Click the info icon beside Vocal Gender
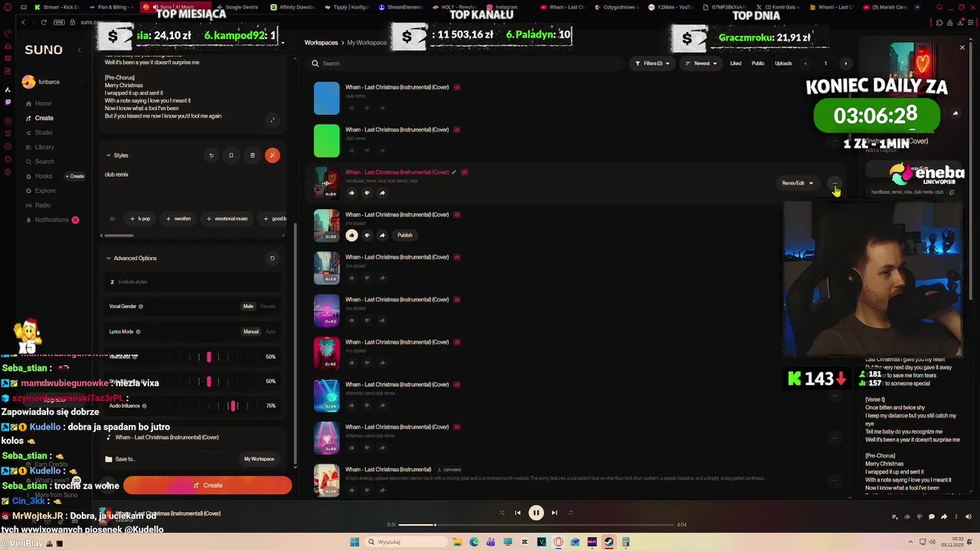Viewport: 980px width, 551px height. tap(141, 306)
